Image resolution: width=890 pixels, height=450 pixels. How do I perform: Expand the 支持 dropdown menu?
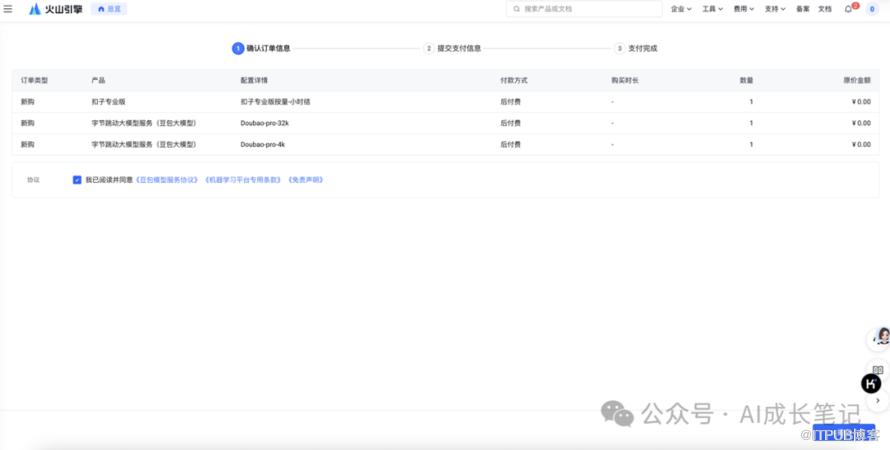775,9
